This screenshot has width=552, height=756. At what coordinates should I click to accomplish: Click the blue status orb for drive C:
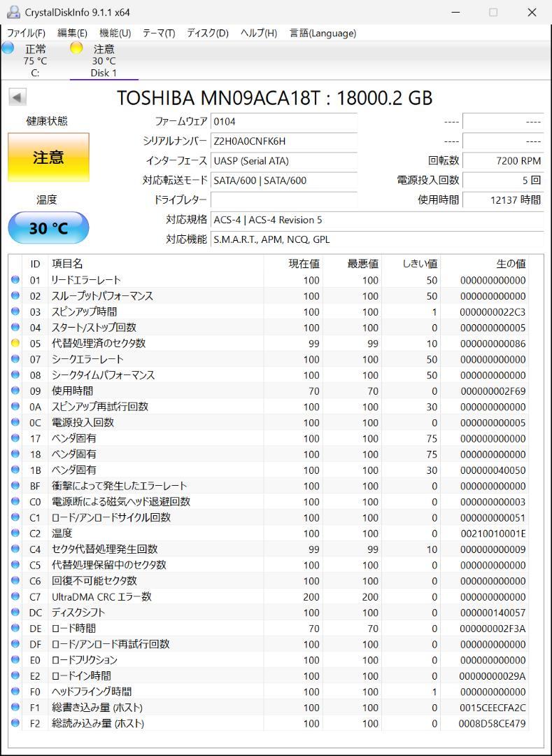point(8,48)
